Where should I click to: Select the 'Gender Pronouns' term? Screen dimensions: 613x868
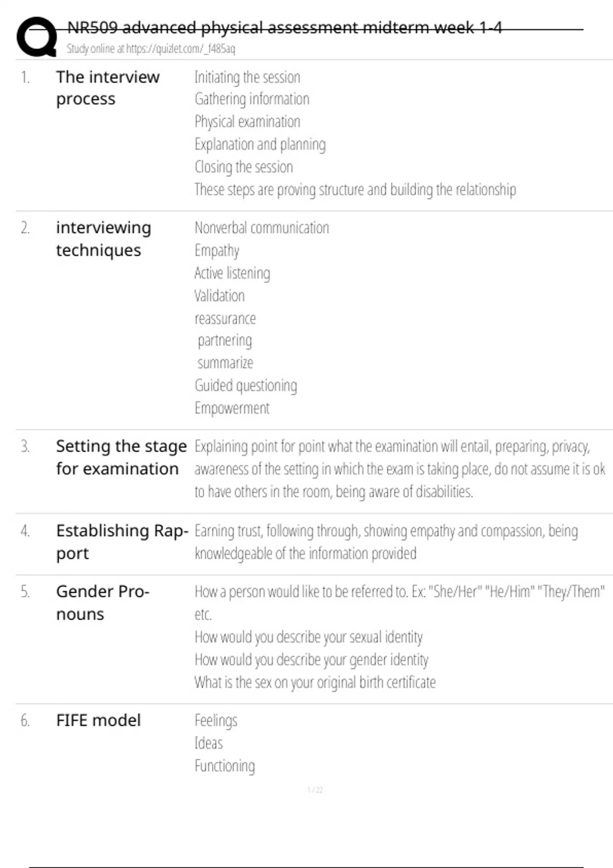tap(102, 602)
